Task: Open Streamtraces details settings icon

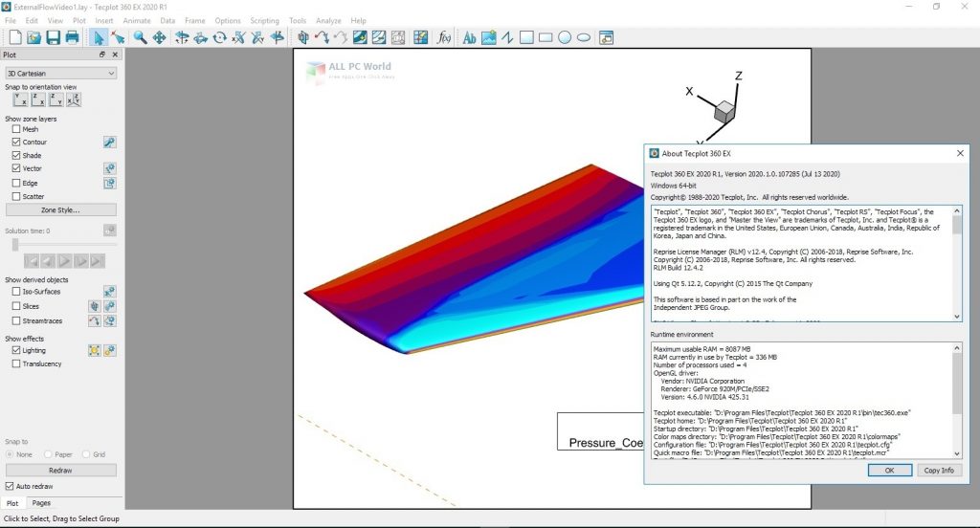Action: pyautogui.click(x=109, y=320)
